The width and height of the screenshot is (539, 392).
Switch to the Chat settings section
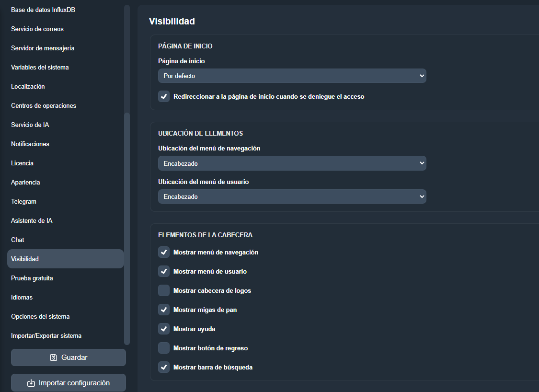tap(17, 240)
